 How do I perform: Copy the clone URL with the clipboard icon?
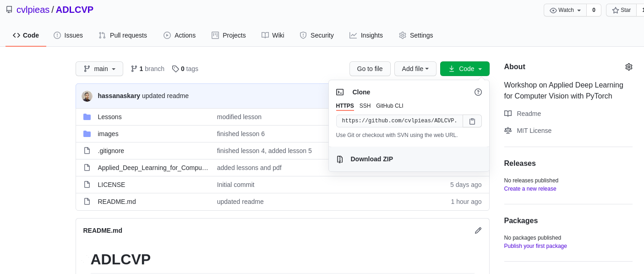(472, 121)
